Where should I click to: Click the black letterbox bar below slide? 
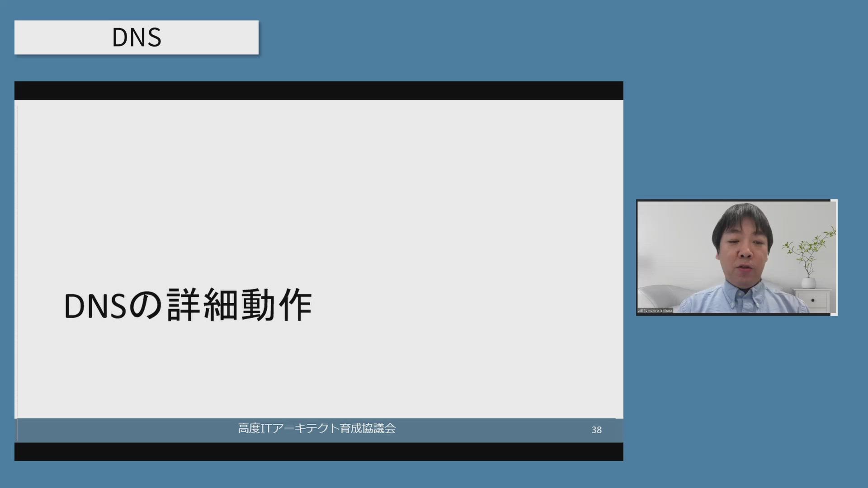tap(319, 451)
